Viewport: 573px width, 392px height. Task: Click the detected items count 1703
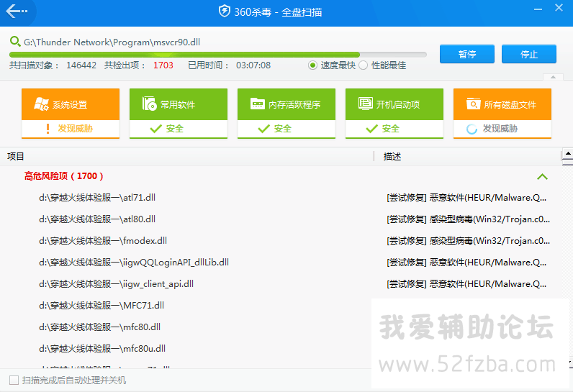point(163,65)
